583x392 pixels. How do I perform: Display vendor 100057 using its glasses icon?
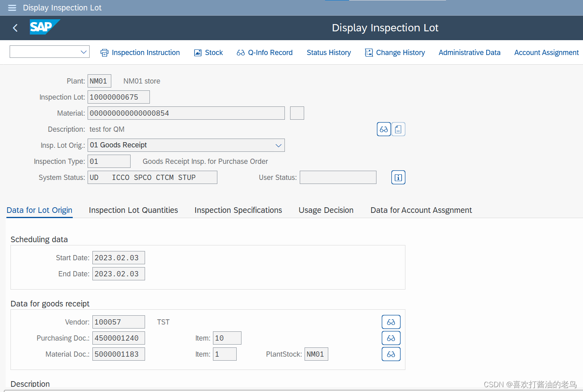pyautogui.click(x=391, y=322)
